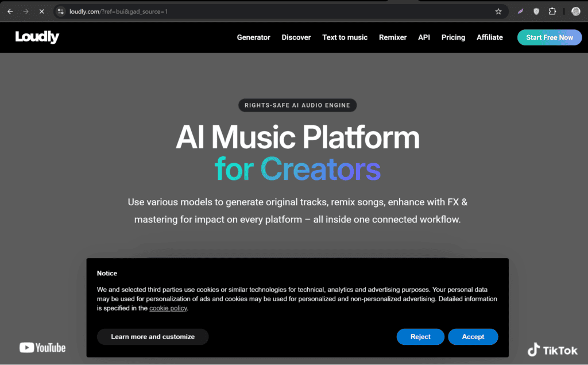Open the Pricing page

click(x=454, y=37)
